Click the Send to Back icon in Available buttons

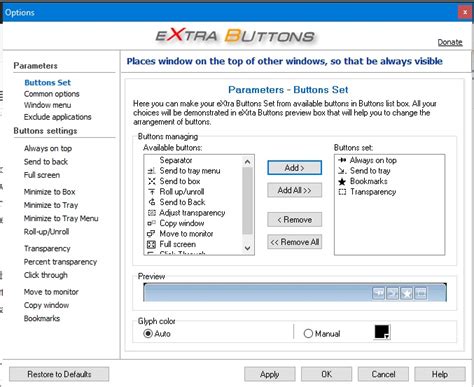[152, 202]
